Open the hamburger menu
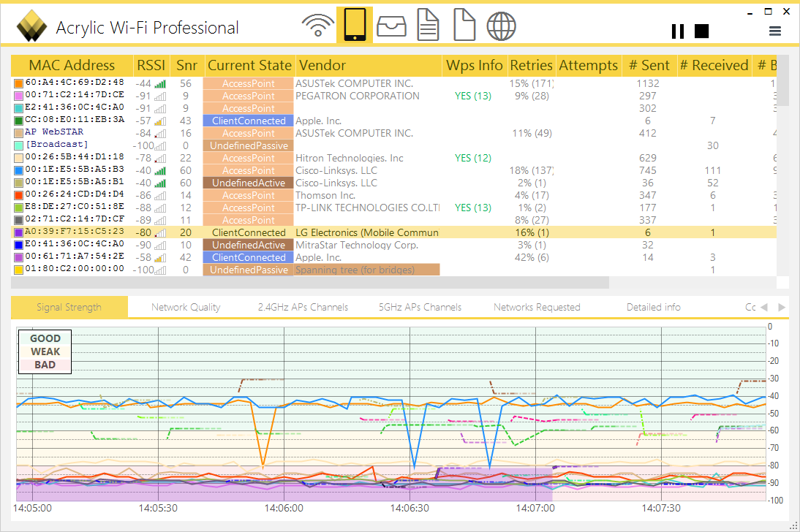This screenshot has height=532, width=800. [x=775, y=31]
